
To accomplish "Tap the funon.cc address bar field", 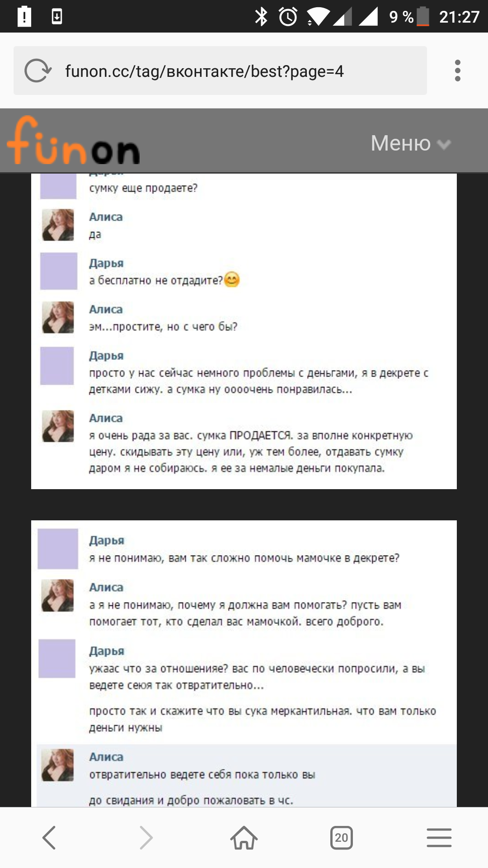I will pyautogui.click(x=220, y=71).
